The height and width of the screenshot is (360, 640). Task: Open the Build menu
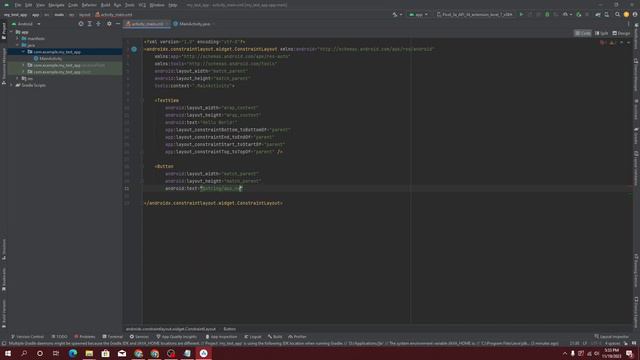105,5
